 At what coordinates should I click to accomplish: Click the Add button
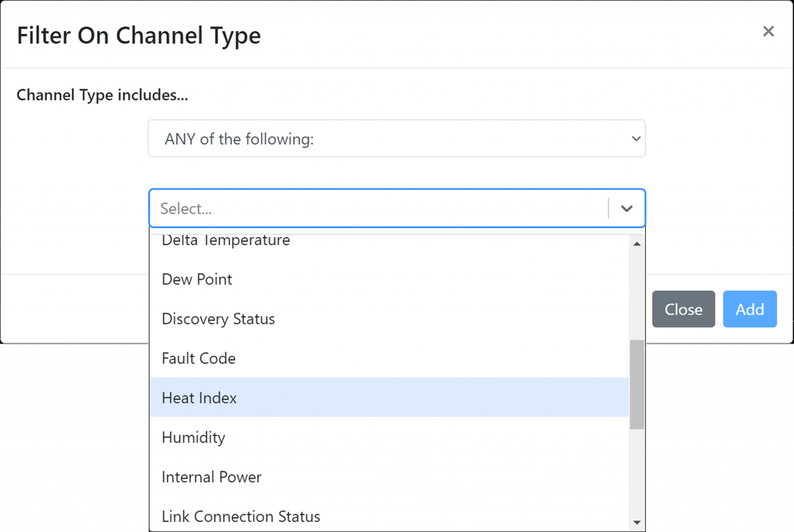[749, 309]
